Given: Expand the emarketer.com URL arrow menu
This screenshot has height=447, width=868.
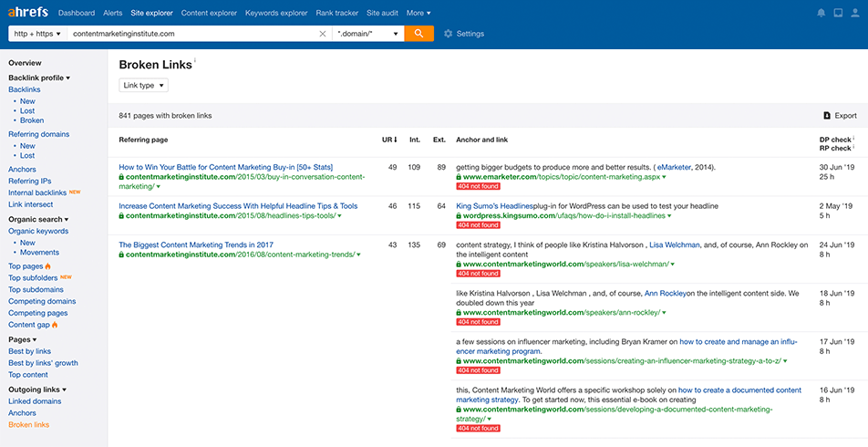Looking at the screenshot, I should point(664,177).
